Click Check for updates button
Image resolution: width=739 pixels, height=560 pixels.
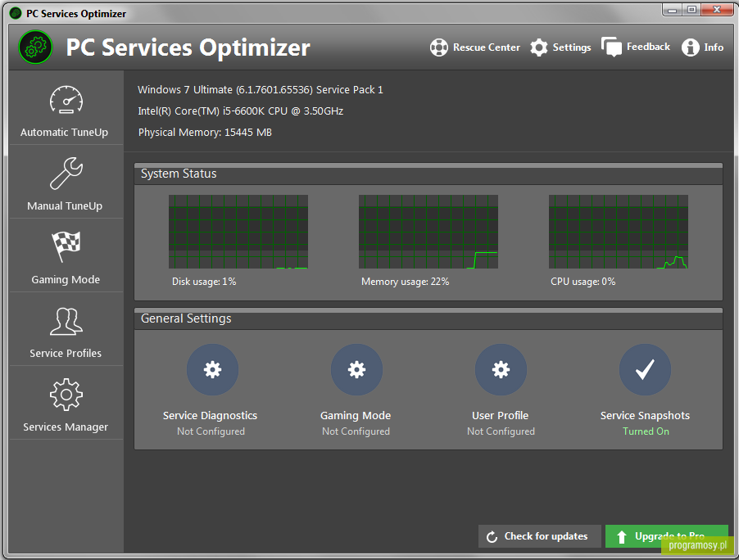tap(540, 536)
